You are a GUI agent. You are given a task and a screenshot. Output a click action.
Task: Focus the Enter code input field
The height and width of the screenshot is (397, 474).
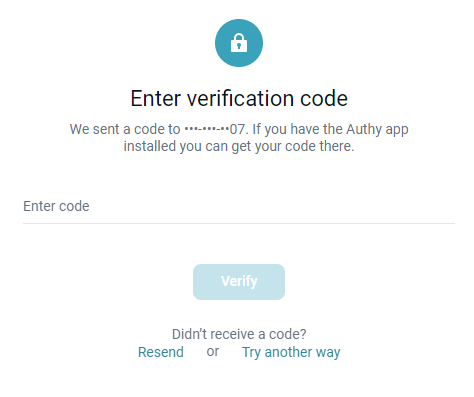(239, 206)
